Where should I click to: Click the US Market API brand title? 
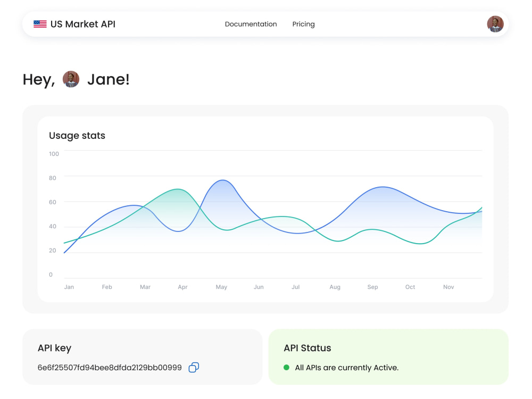point(83,24)
